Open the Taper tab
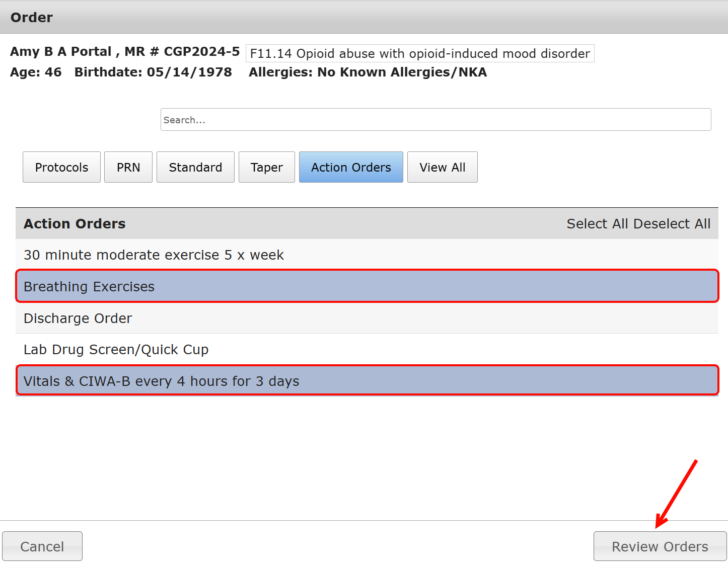Screen dimensions: 728x564 tap(266, 167)
